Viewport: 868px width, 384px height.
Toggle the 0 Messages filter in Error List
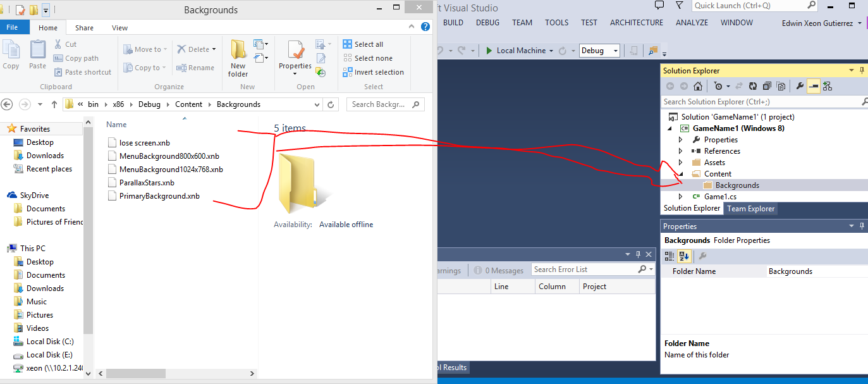point(499,270)
